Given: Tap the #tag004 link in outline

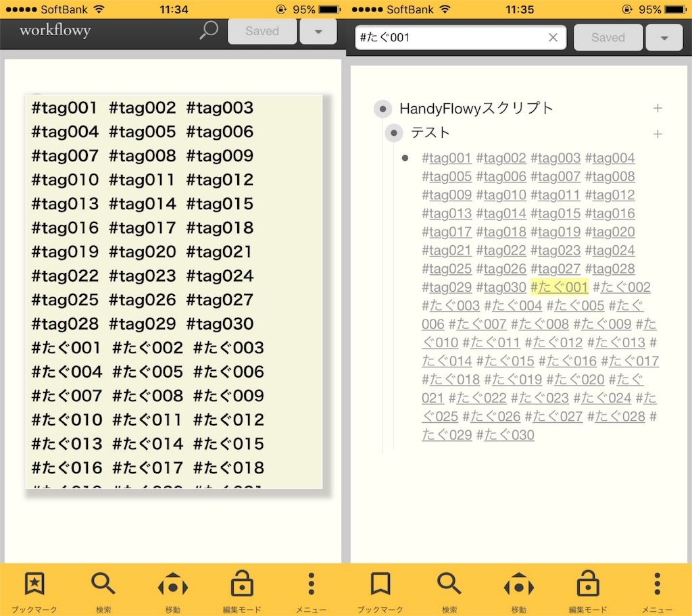Looking at the screenshot, I should [610, 158].
